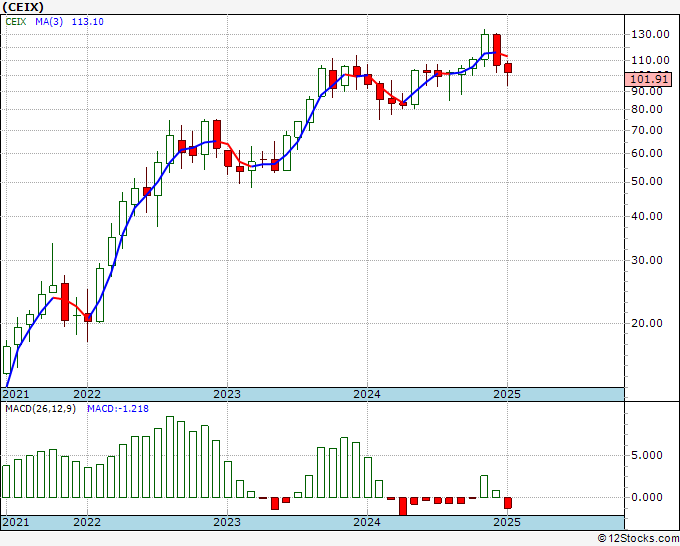Click the 130.00 price axis label
This screenshot has height=546, width=680.
[x=650, y=34]
